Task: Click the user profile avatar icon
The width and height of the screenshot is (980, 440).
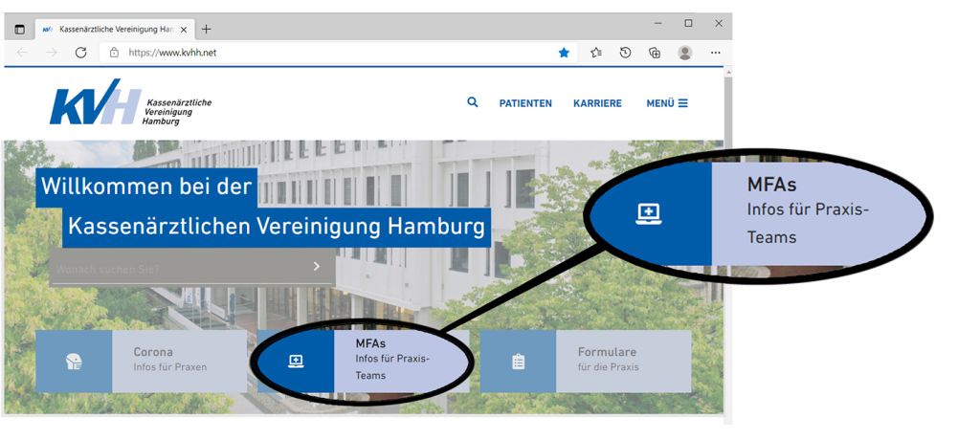Action: point(685,54)
